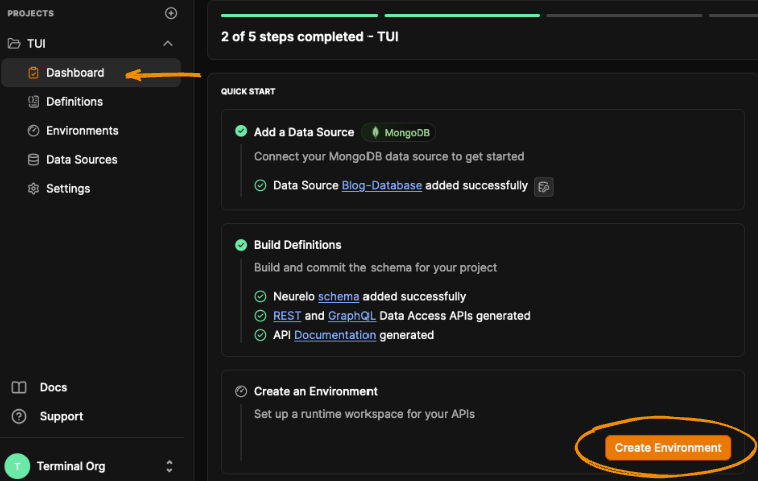758x481 pixels.
Task: Click the Settings gear icon
Action: click(34, 189)
